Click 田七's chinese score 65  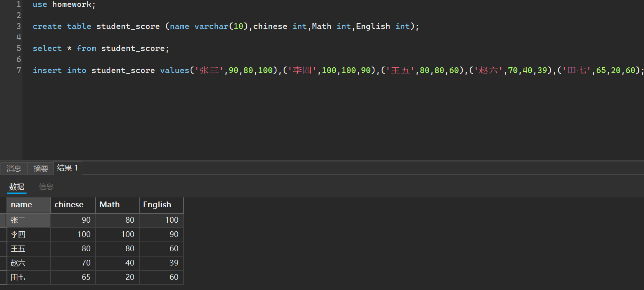(73, 277)
